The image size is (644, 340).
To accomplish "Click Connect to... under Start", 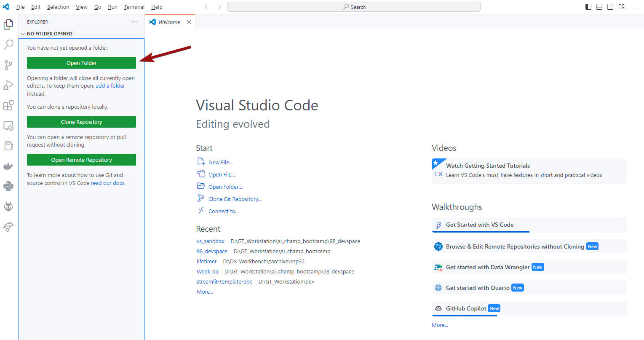I will 224,211.
